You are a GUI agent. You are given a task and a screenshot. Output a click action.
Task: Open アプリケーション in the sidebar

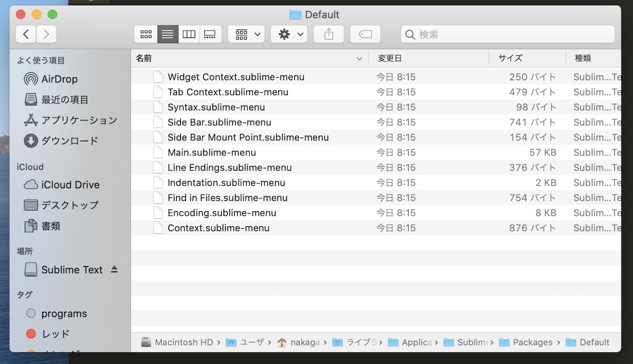70,120
